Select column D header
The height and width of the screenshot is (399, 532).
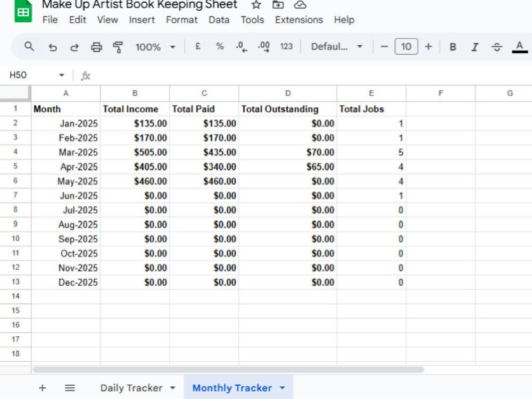(288, 93)
